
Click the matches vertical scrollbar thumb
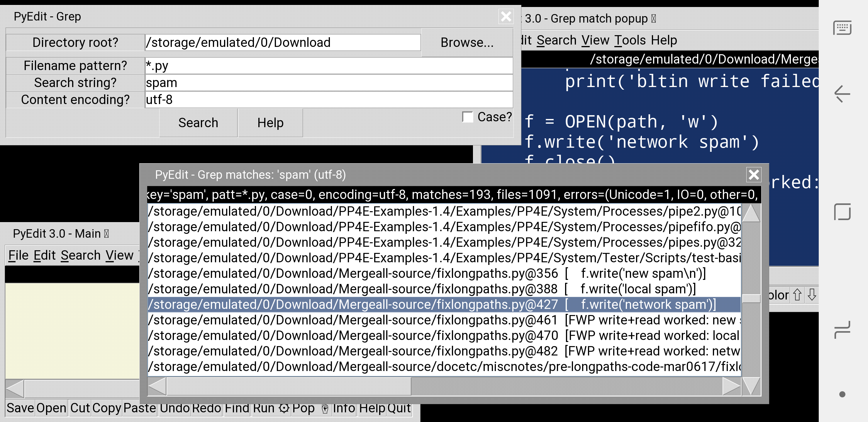[751, 298]
